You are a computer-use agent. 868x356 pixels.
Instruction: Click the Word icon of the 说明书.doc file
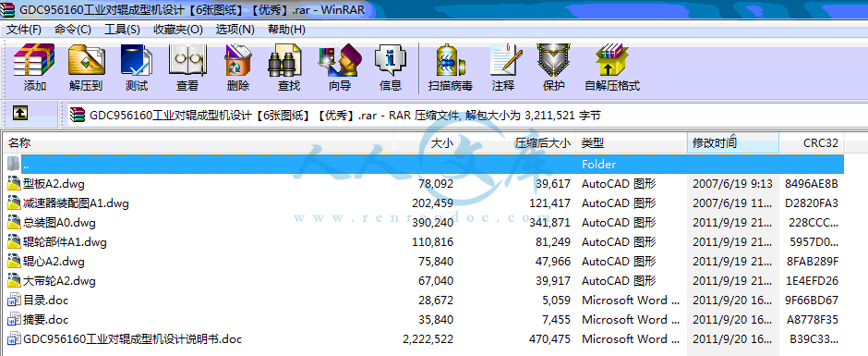click(x=14, y=338)
